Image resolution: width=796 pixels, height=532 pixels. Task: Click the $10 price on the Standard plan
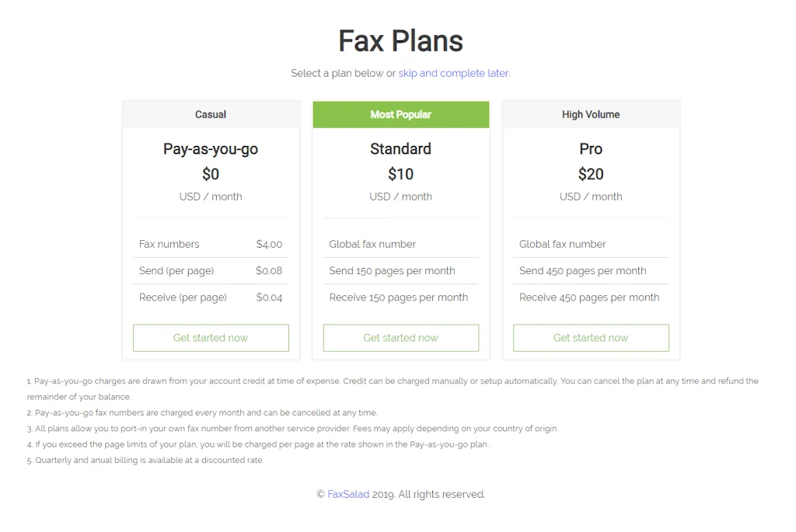point(400,174)
